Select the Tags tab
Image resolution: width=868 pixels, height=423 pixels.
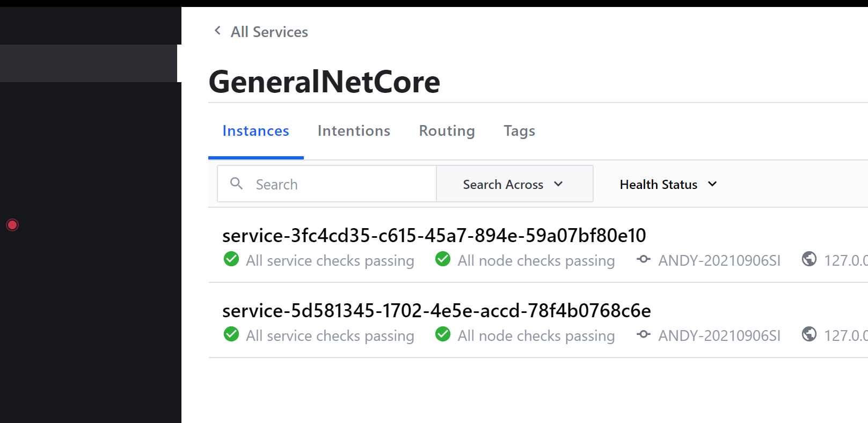tap(519, 131)
